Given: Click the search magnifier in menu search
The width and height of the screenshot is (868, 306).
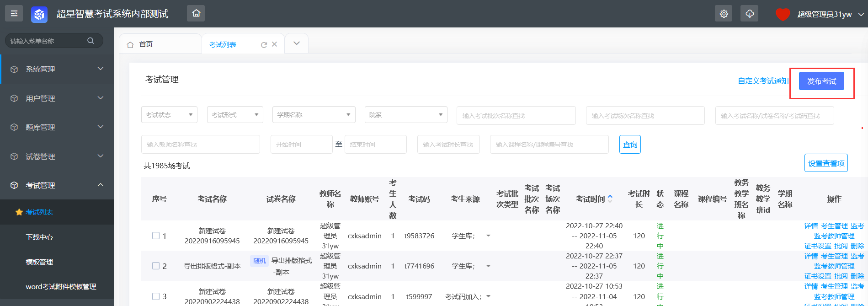Looking at the screenshot, I should pos(91,41).
